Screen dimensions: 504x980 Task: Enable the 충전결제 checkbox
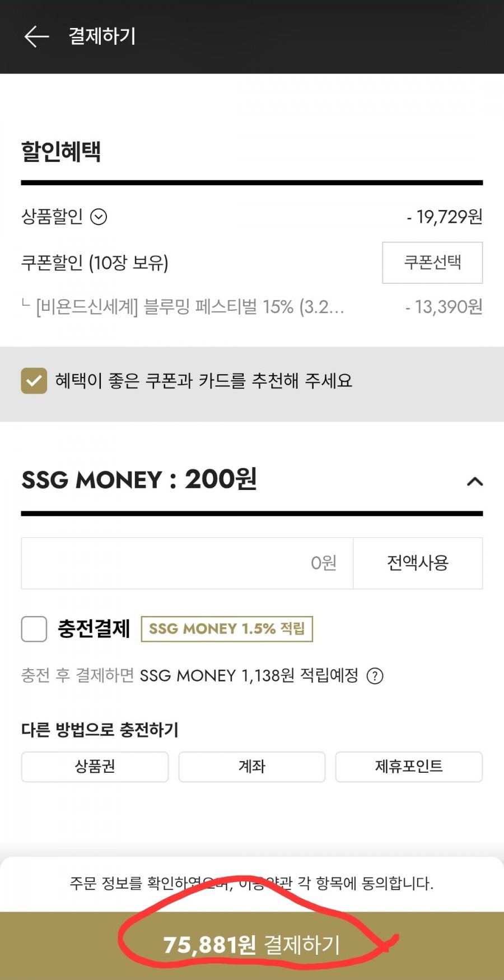point(34,629)
